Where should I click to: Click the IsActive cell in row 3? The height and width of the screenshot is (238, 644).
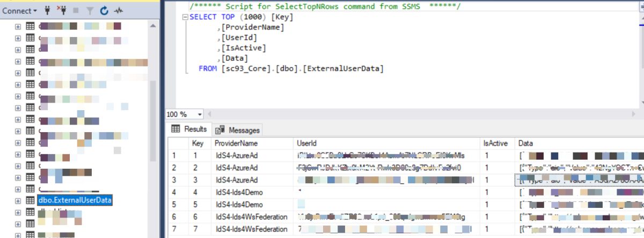tap(497, 180)
